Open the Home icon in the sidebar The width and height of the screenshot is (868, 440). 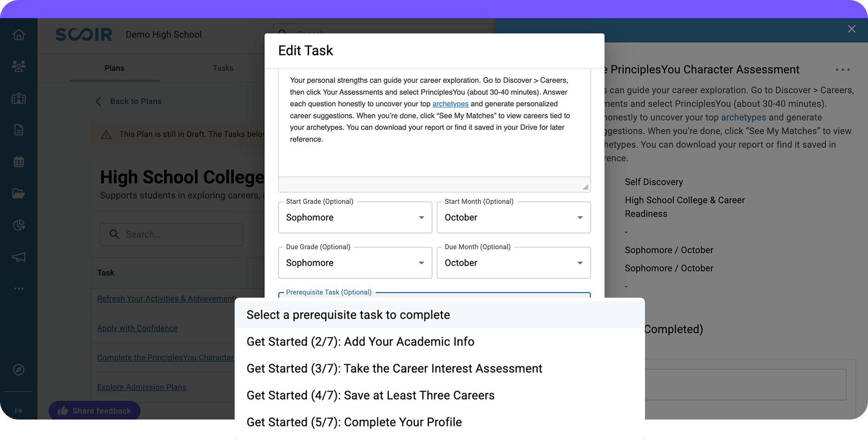pos(19,34)
